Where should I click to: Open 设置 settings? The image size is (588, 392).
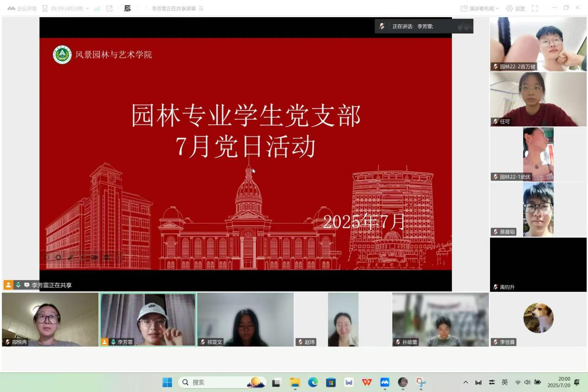(x=515, y=8)
